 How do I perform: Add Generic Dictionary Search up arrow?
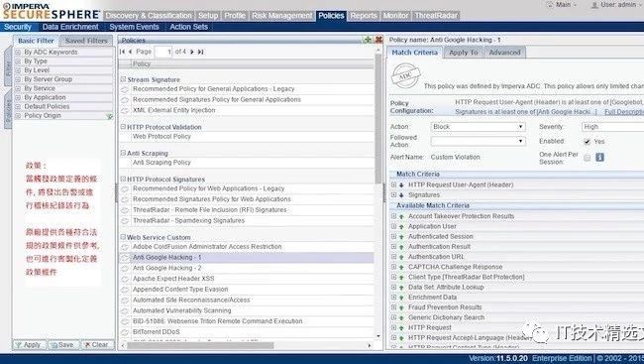pos(401,318)
